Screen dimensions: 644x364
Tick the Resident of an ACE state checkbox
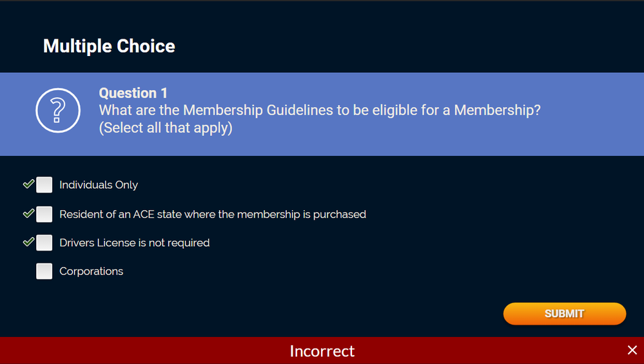click(x=44, y=214)
